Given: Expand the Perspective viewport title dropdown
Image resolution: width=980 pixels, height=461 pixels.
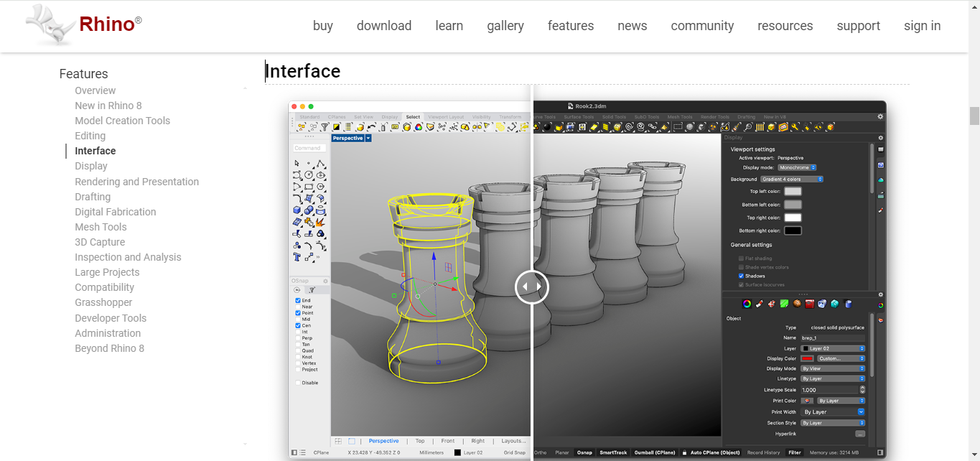Looking at the screenshot, I should point(368,138).
